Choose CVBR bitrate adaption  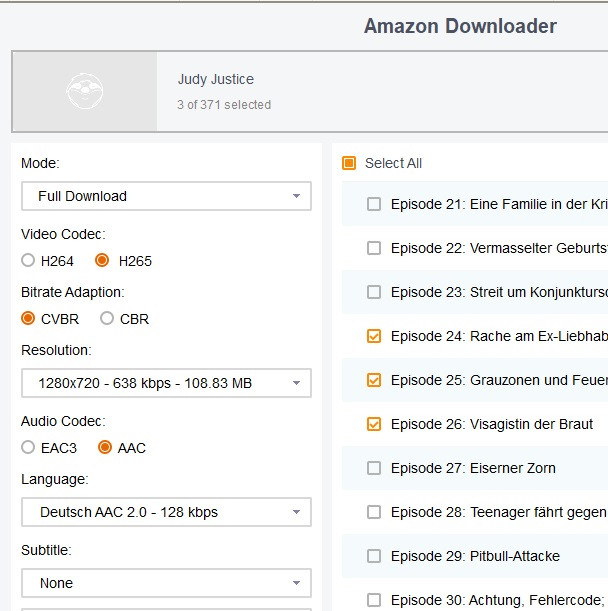[x=28, y=319]
